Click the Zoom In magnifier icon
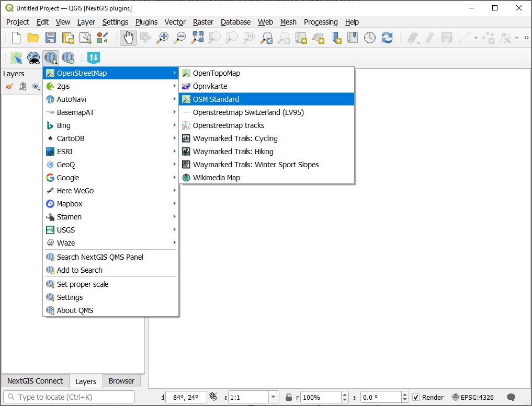 coord(163,38)
